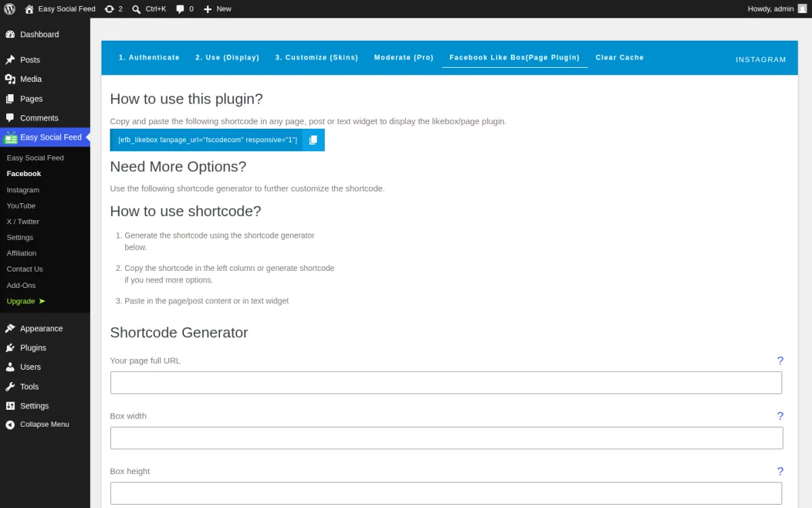
Task: Click the Plugins plug icon
Action: [x=10, y=347]
